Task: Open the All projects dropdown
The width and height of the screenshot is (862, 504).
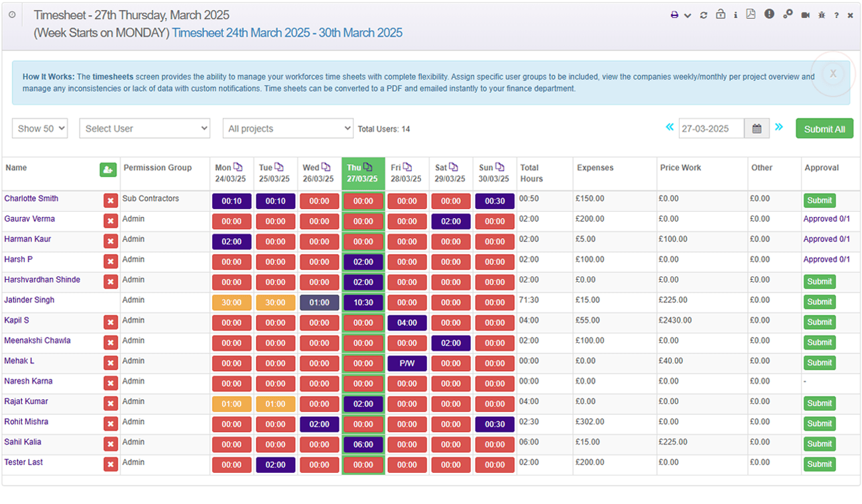Action: 288,128
